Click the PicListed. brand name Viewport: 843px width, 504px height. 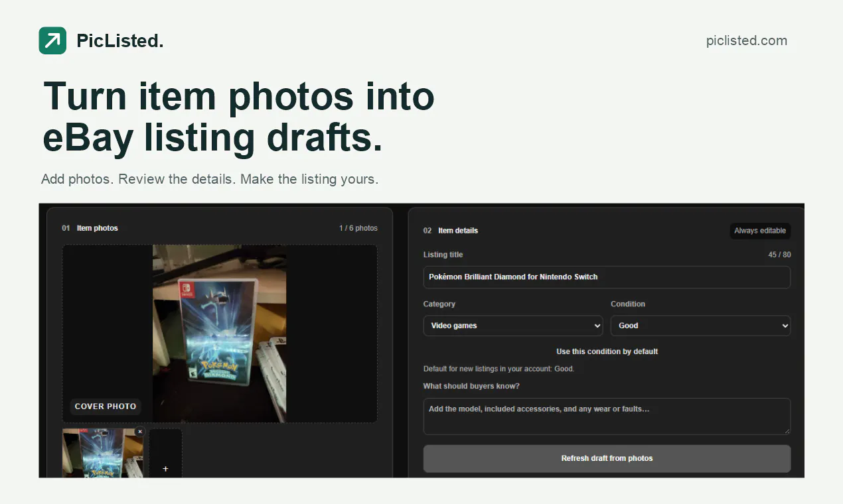pyautogui.click(x=119, y=41)
